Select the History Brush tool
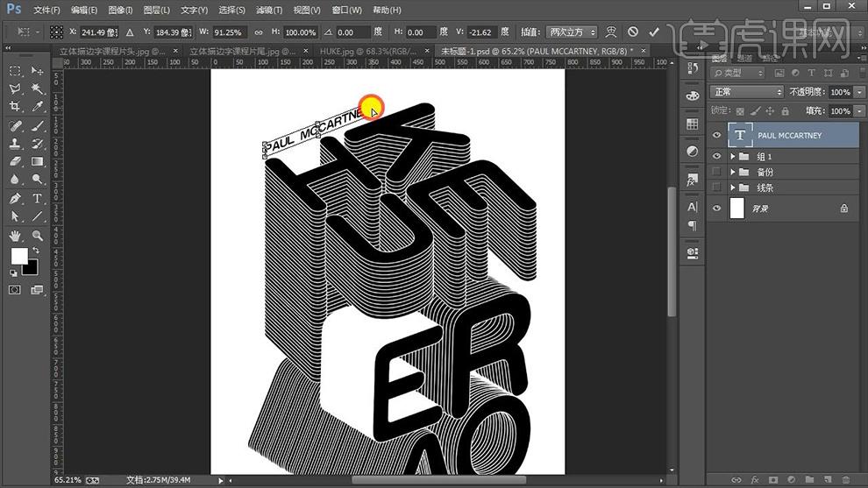The height and width of the screenshot is (488, 868). 37,144
